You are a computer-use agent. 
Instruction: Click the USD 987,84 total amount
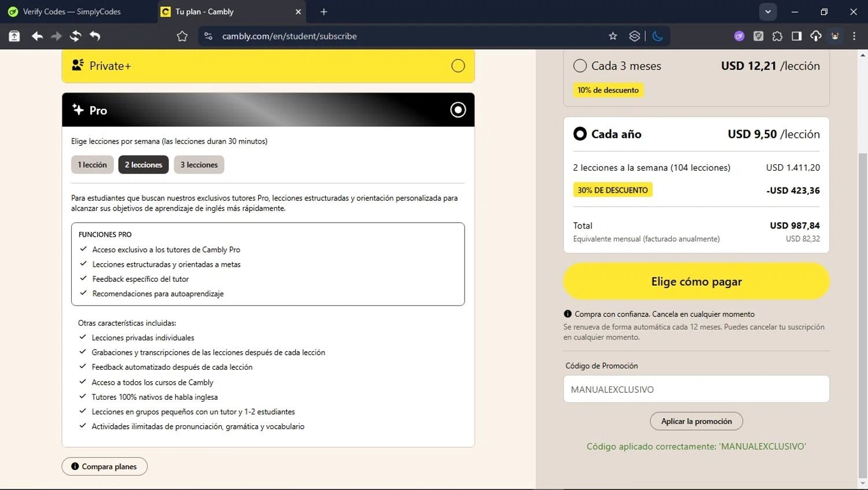point(795,226)
